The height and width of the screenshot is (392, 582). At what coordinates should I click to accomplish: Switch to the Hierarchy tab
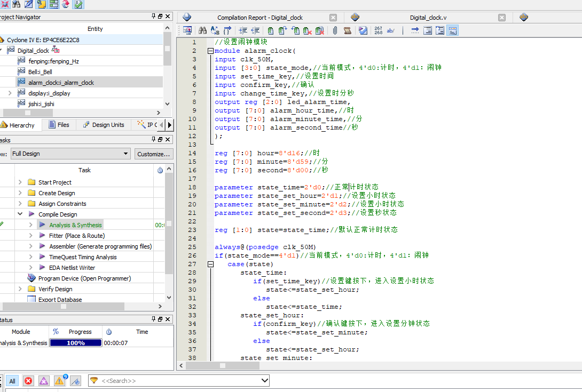18,125
